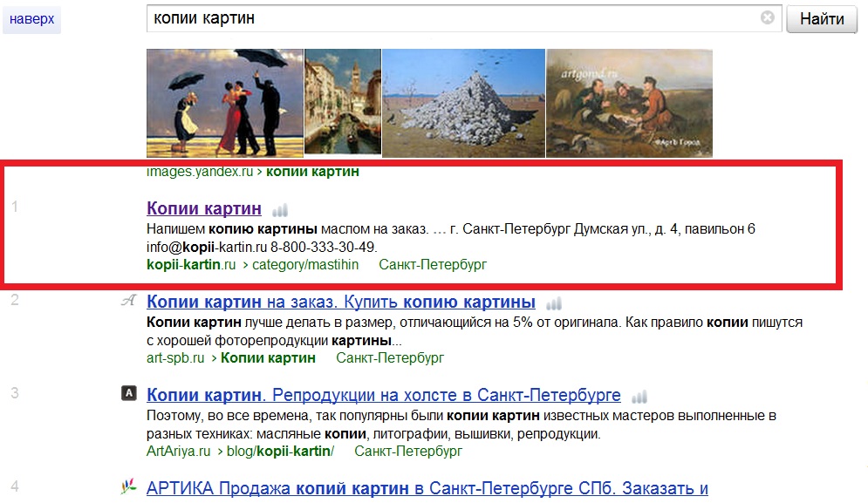The width and height of the screenshot is (868, 503).
Task: Click the наверх link
Action: click(31, 19)
